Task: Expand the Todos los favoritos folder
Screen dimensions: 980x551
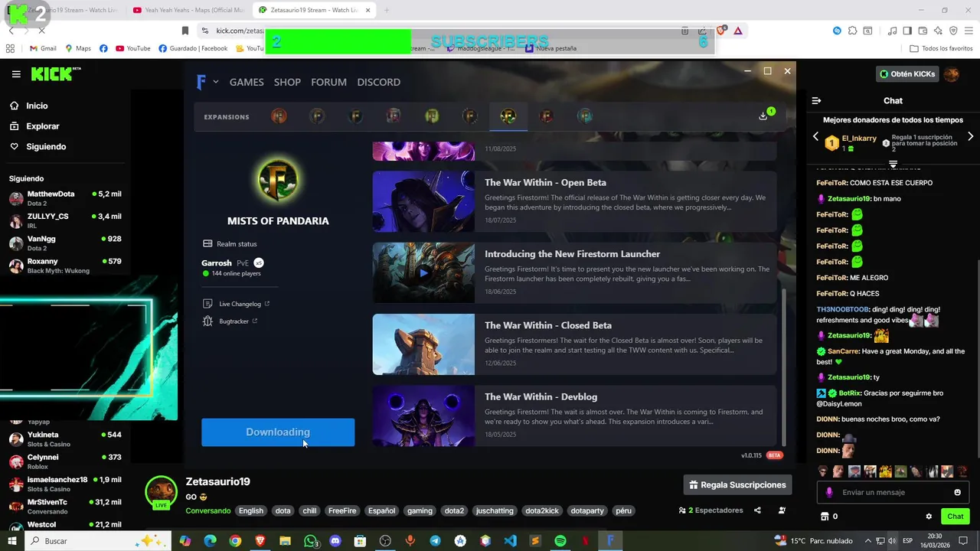Action: [x=941, y=48]
